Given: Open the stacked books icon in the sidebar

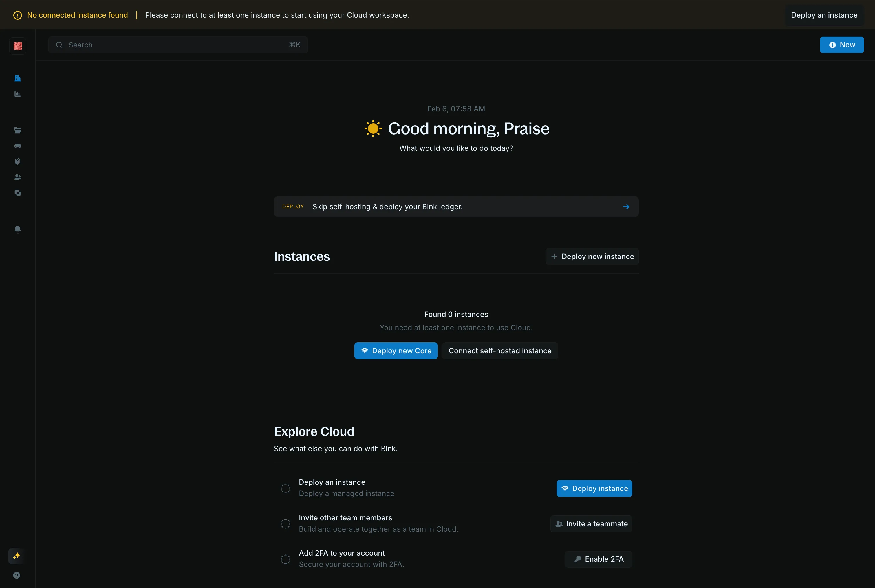Looking at the screenshot, I should [18, 162].
